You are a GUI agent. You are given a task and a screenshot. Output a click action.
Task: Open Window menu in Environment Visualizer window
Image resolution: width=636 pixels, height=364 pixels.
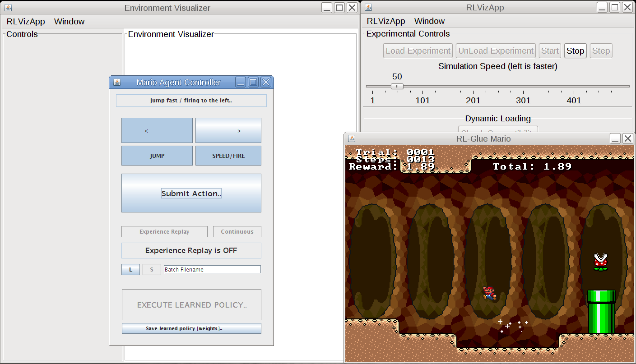69,21
